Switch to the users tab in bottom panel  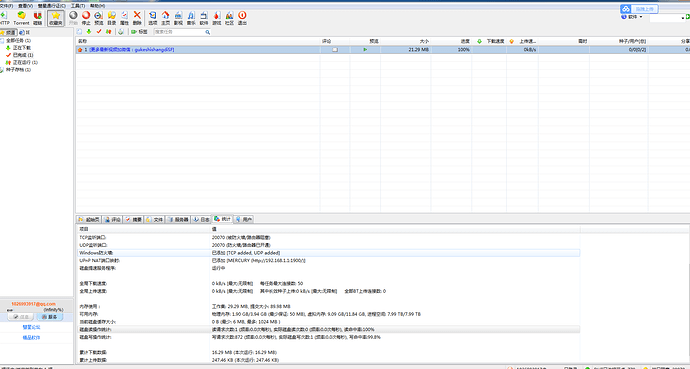(x=244, y=219)
